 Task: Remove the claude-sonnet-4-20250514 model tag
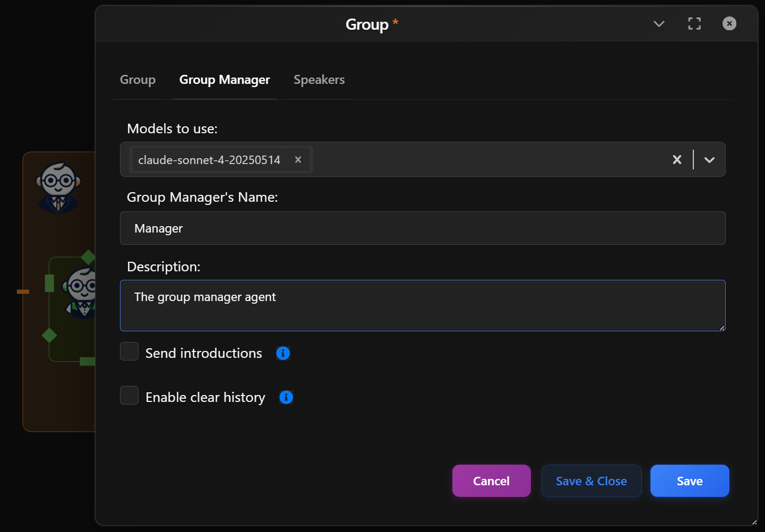point(298,159)
